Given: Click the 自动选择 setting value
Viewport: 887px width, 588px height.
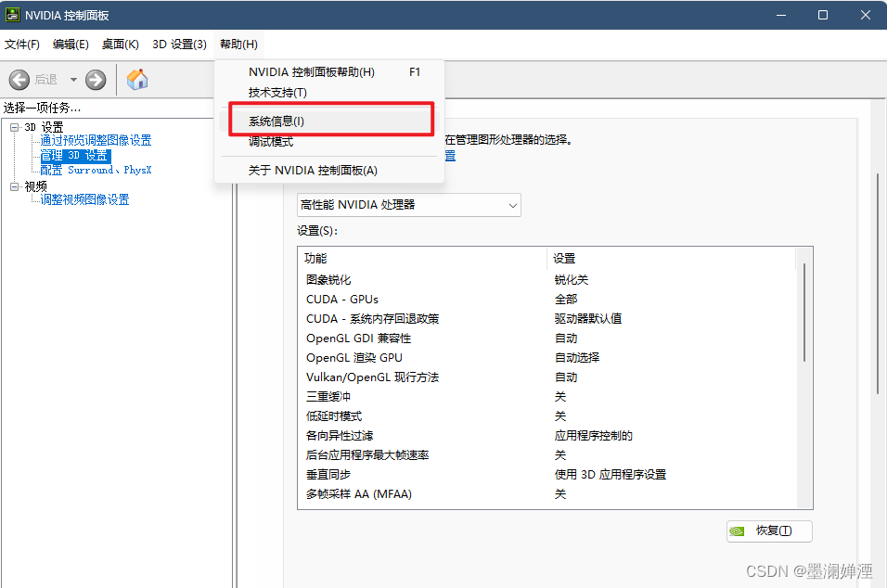Looking at the screenshot, I should click(576, 358).
